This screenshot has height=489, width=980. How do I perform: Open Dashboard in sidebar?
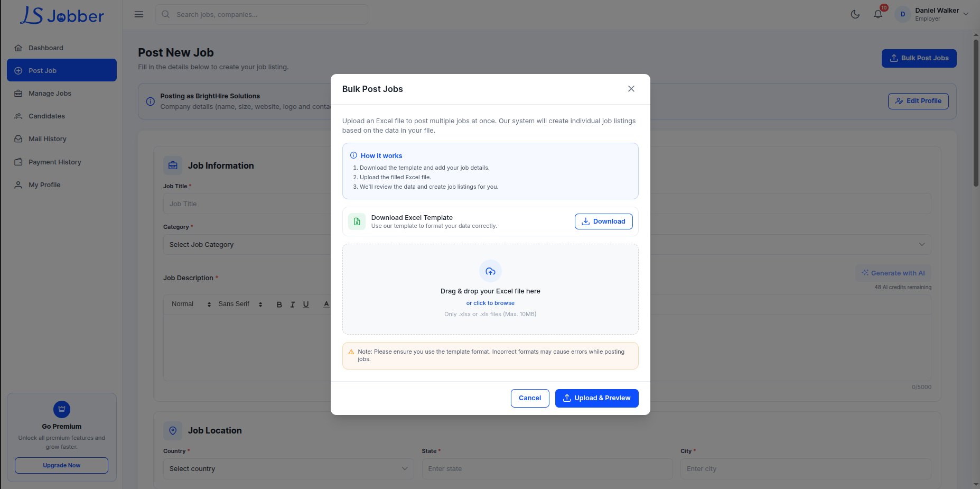[62, 48]
